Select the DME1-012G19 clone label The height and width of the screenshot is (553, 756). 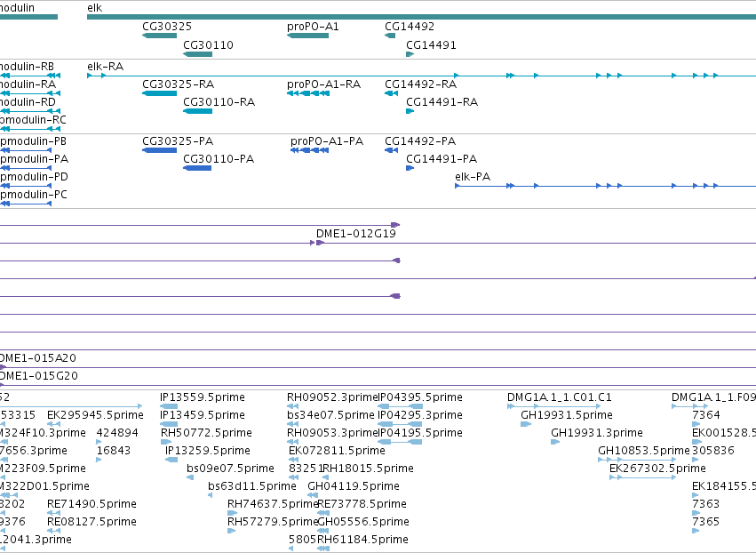(x=356, y=234)
